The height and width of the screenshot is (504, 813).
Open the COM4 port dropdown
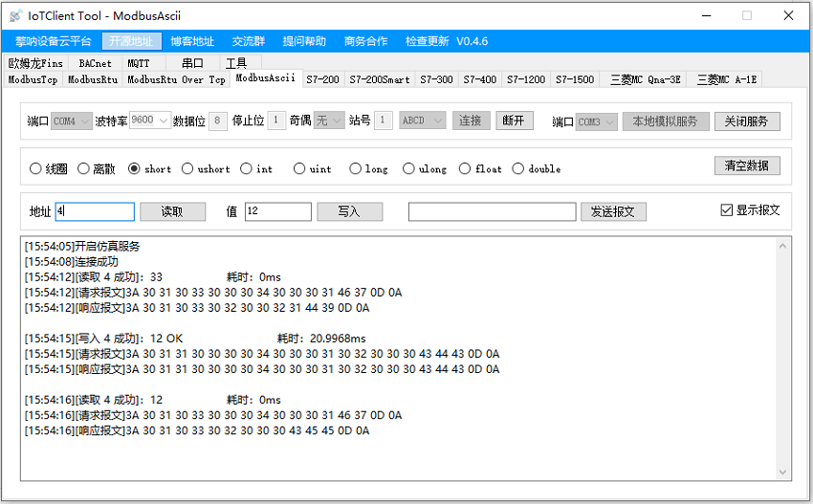pos(72,121)
